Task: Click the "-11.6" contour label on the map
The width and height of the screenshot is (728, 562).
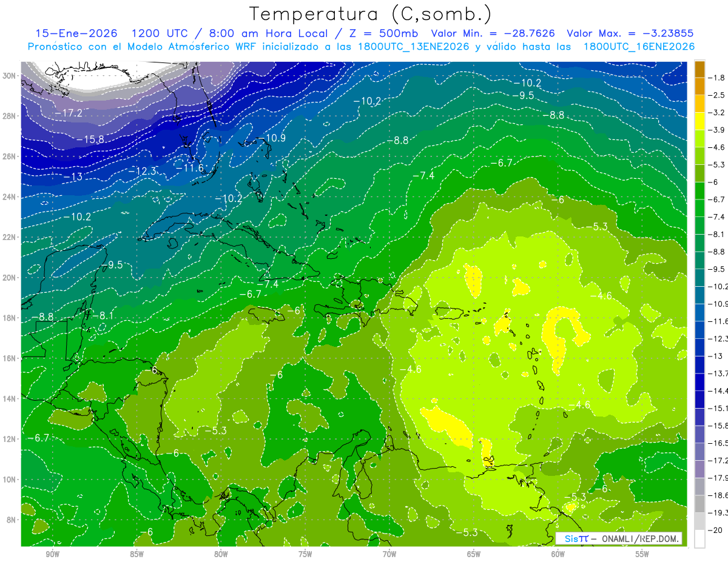Action: click(x=190, y=168)
